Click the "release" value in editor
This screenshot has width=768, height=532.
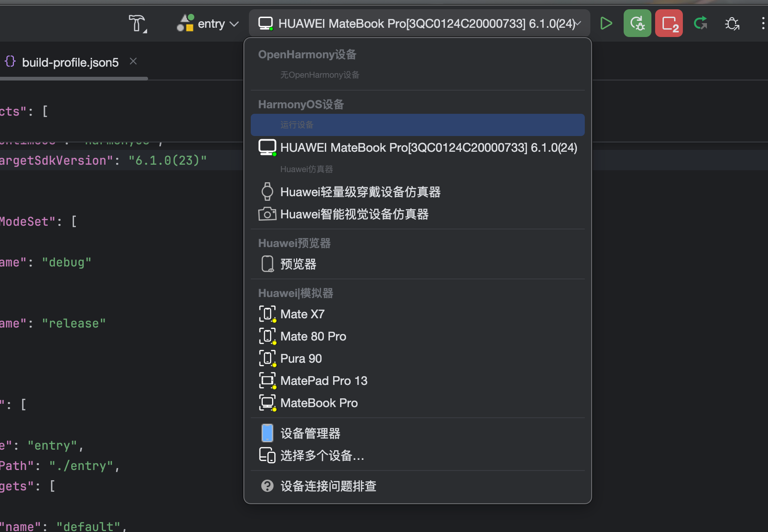point(74,323)
